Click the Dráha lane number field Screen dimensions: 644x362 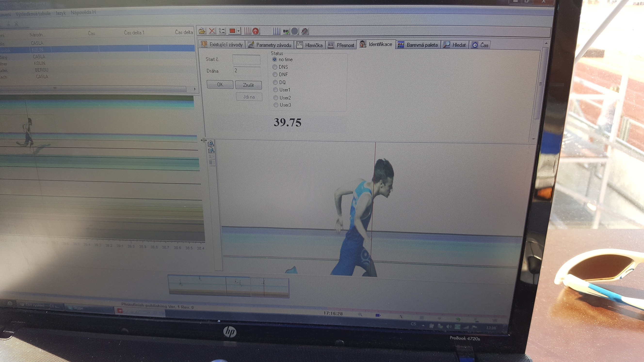[x=247, y=71]
